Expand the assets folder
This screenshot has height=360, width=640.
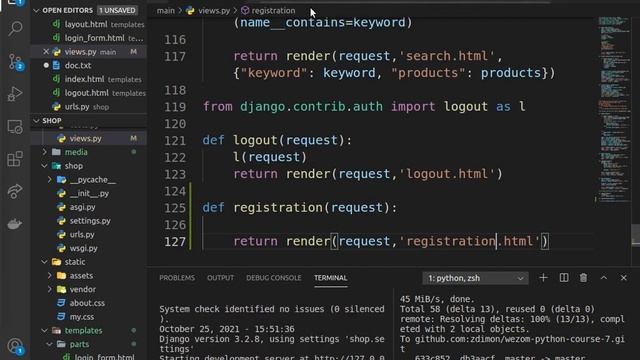click(50, 276)
